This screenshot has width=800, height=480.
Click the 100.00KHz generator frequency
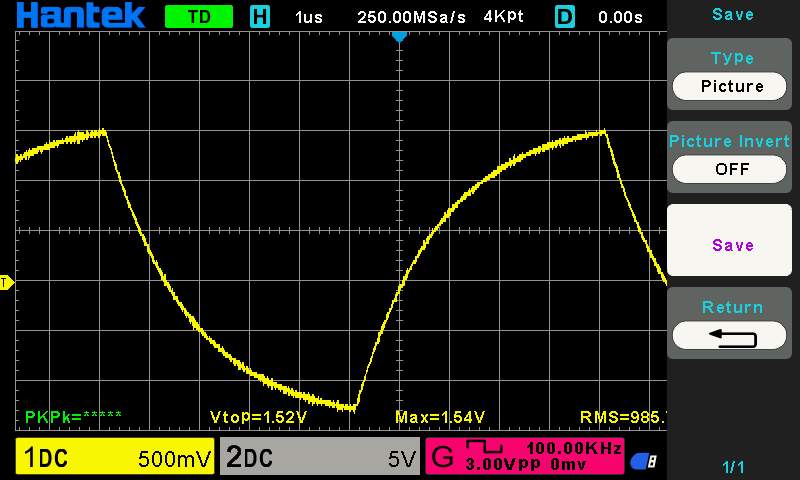573,448
